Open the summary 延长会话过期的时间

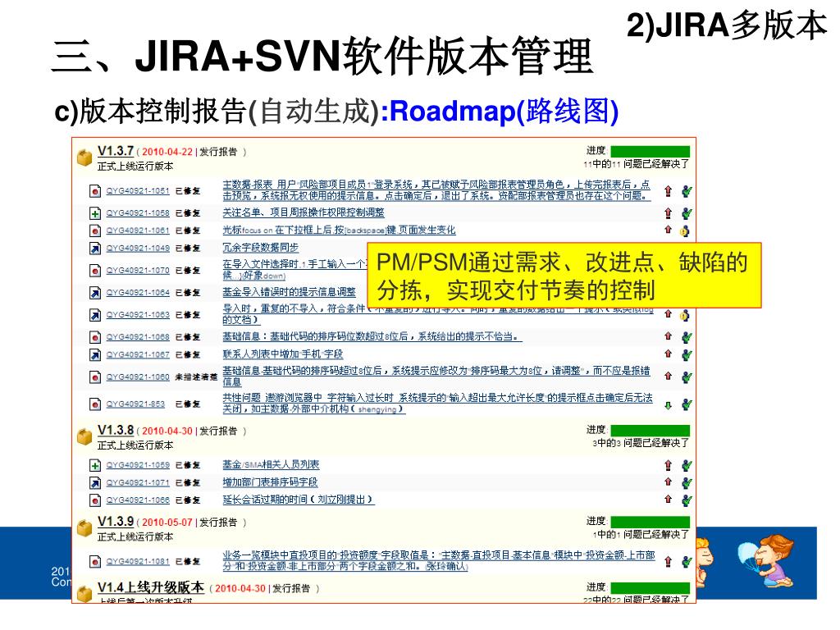[x=298, y=500]
